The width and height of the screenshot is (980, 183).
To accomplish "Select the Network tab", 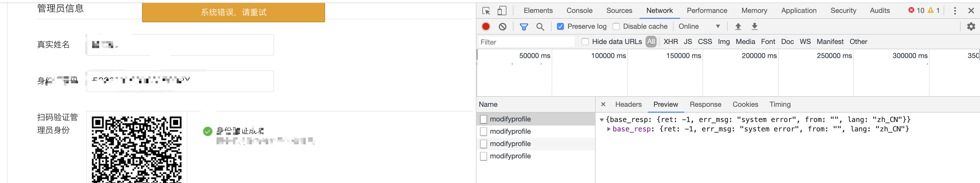I will point(659,11).
